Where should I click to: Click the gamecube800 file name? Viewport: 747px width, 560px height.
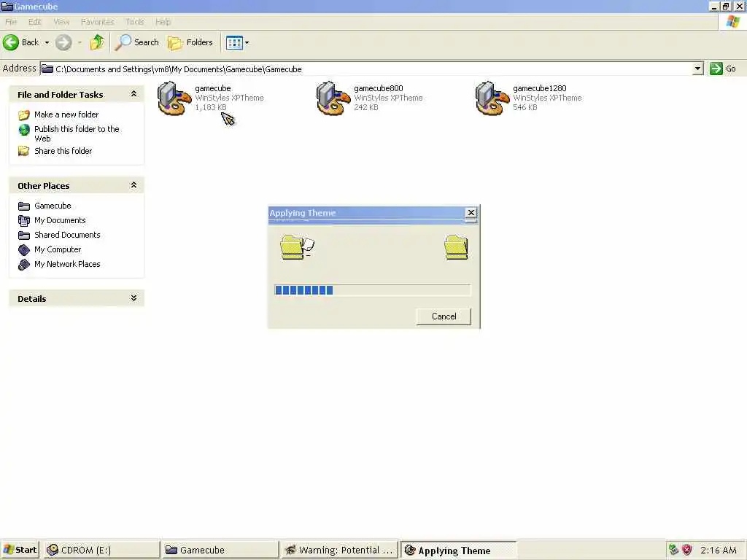379,88
